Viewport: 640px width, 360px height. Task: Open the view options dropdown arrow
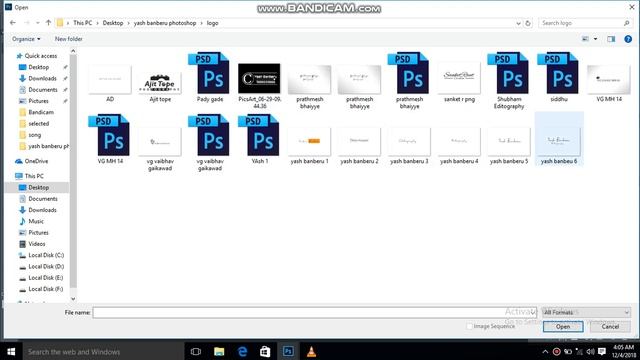pos(596,39)
